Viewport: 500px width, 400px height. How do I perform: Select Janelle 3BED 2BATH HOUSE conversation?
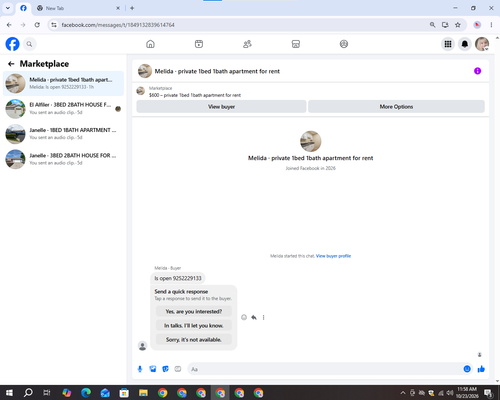[63, 159]
